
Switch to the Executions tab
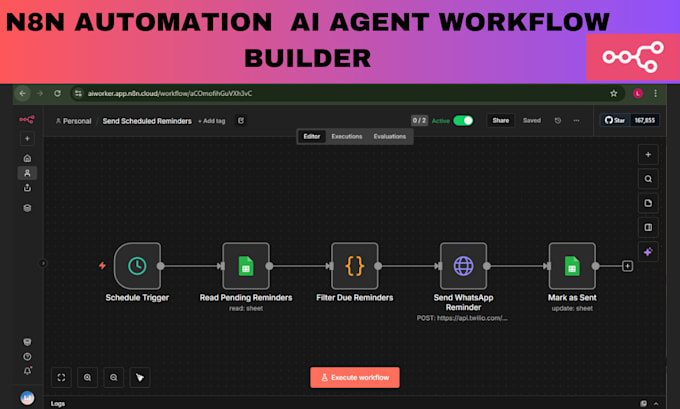coord(347,136)
